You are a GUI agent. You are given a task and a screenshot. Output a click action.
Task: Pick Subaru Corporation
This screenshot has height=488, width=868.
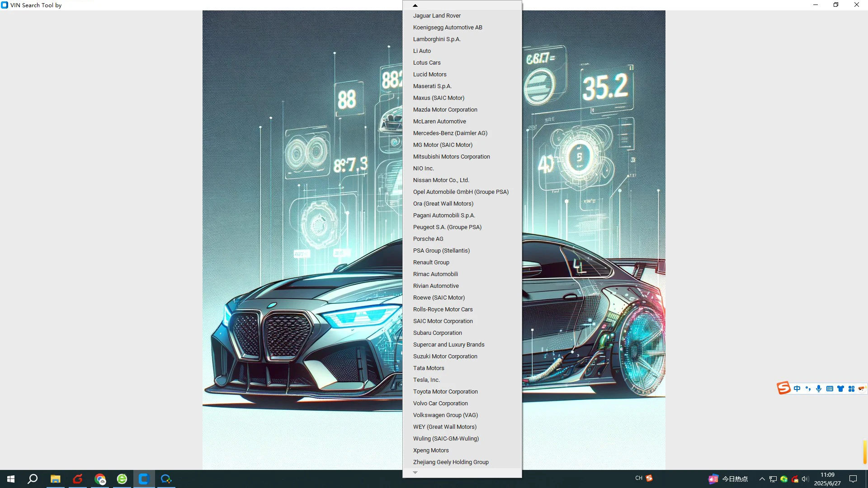(x=462, y=333)
